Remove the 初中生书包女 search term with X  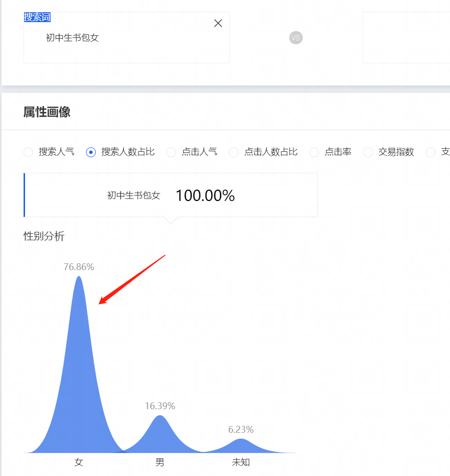[x=218, y=23]
